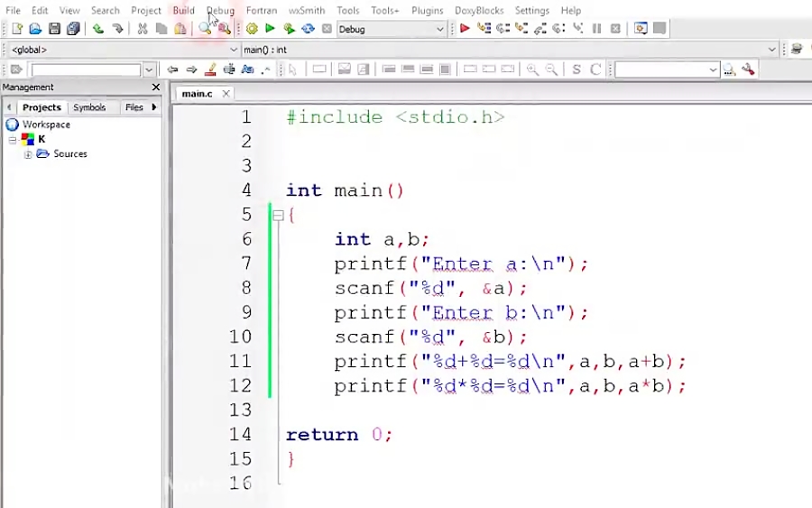Click the Rebuild icon
This screenshot has height=508, width=812.
coord(308,29)
